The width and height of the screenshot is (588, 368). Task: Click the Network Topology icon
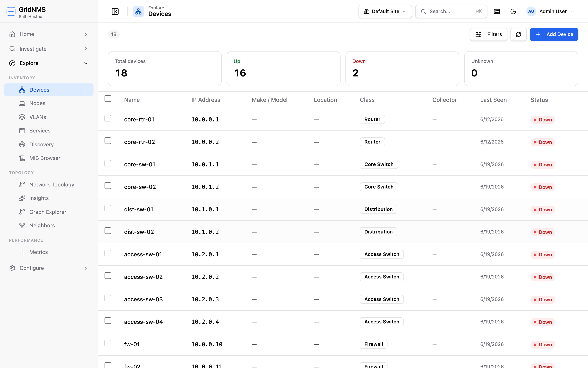[22, 184]
